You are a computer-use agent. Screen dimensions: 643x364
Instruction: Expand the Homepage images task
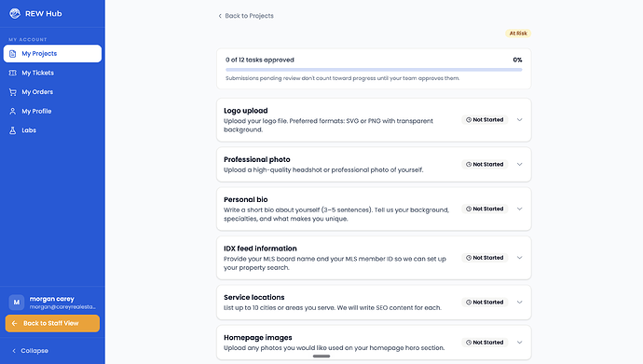point(520,343)
